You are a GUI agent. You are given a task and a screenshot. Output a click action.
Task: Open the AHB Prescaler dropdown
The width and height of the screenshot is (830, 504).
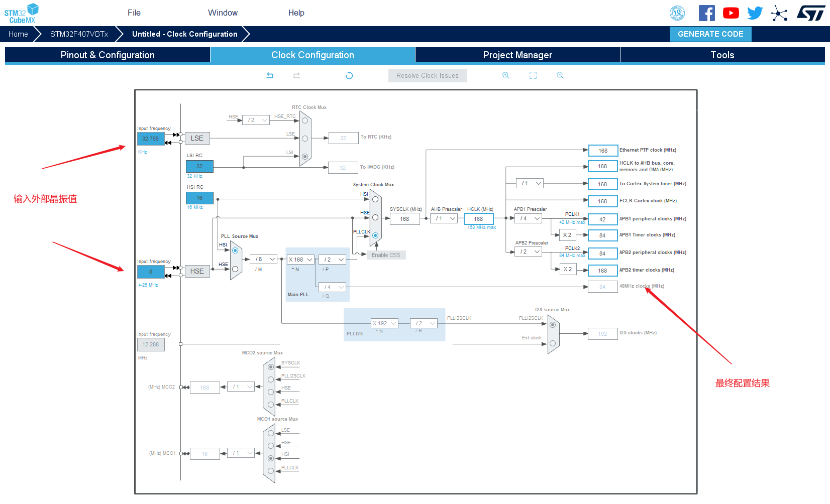[444, 218]
